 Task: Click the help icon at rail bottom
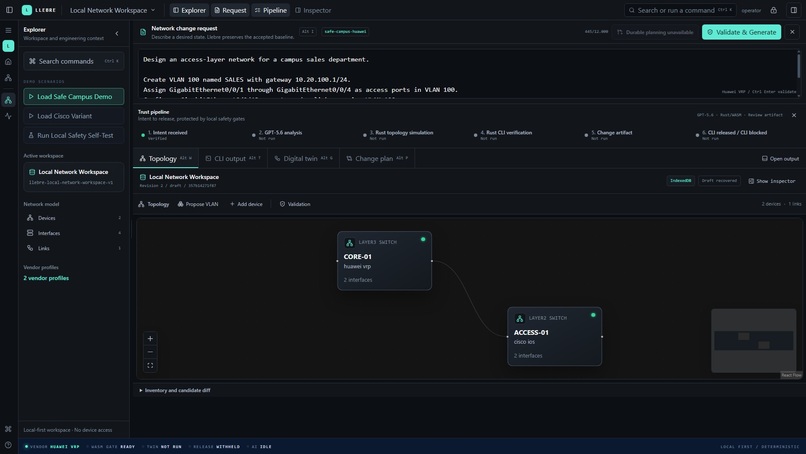coord(8,445)
